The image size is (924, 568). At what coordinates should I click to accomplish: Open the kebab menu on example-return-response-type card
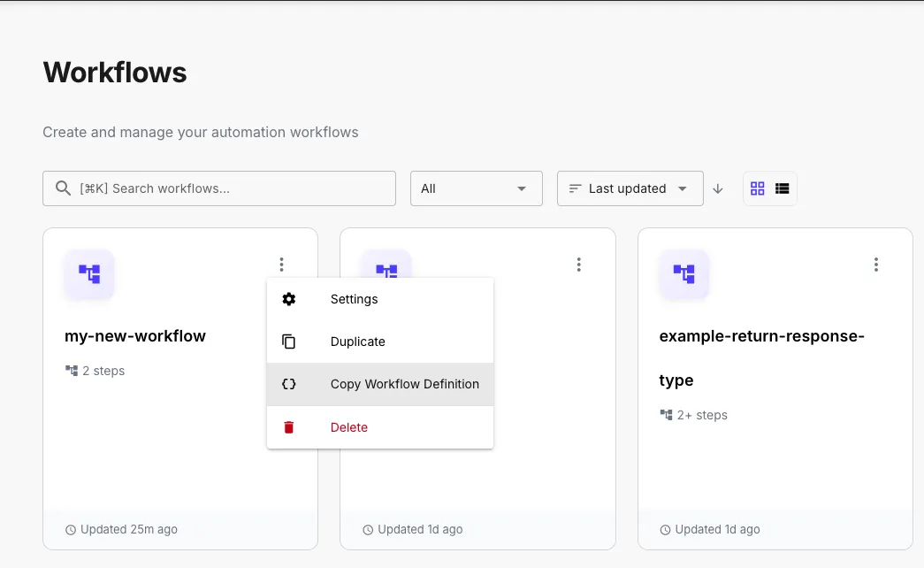(x=876, y=264)
